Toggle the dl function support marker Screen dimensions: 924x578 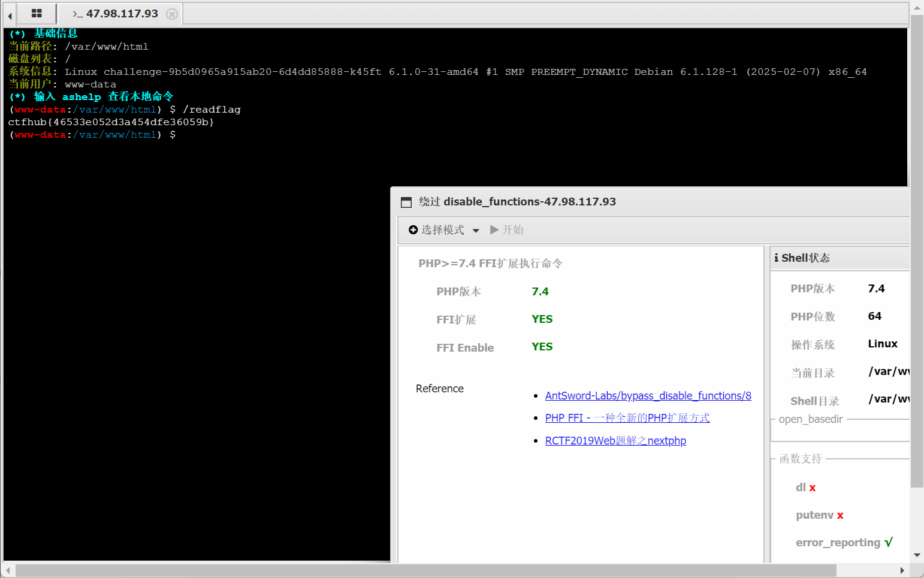coord(813,487)
